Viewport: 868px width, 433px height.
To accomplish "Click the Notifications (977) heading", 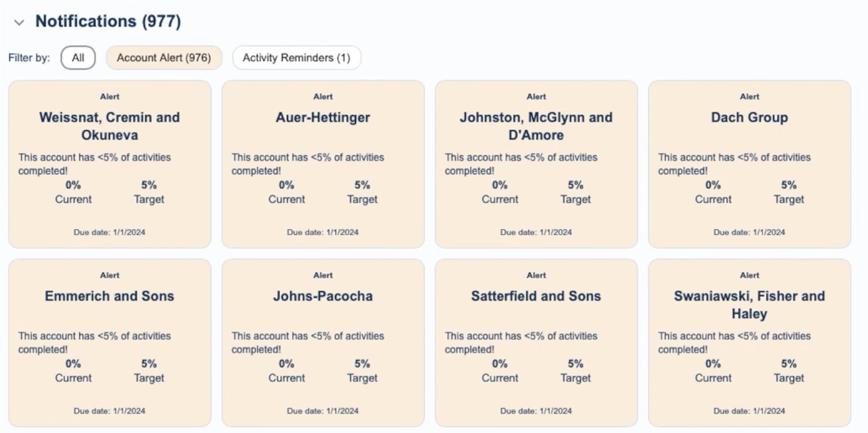I will pyautogui.click(x=107, y=21).
